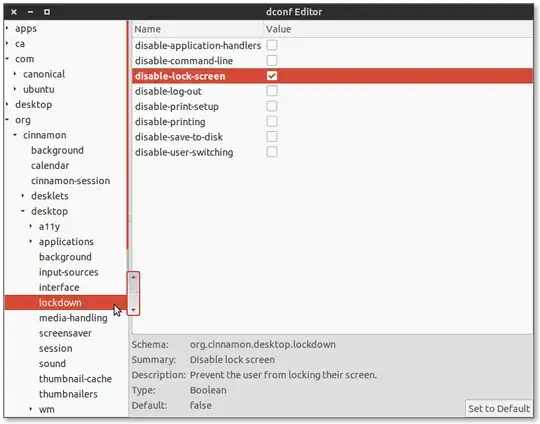Select the disable-command-line row name
This screenshot has width=540, height=424.
point(184,61)
